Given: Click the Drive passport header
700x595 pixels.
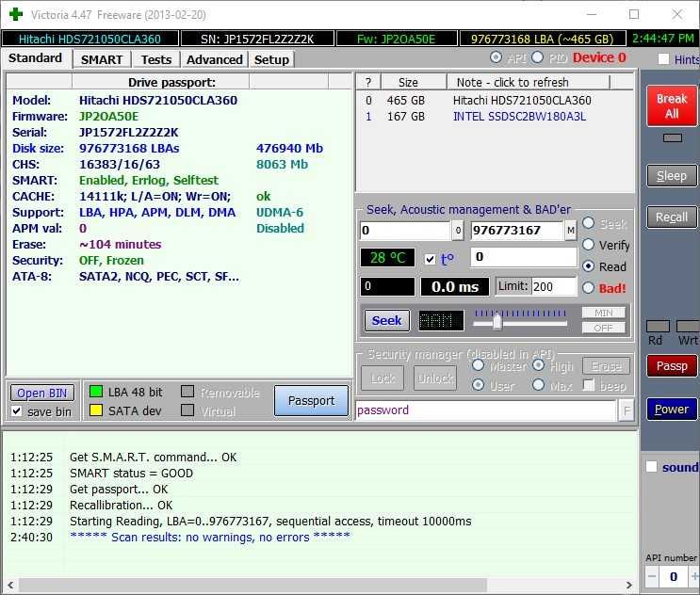Looking at the screenshot, I should tap(171, 82).
